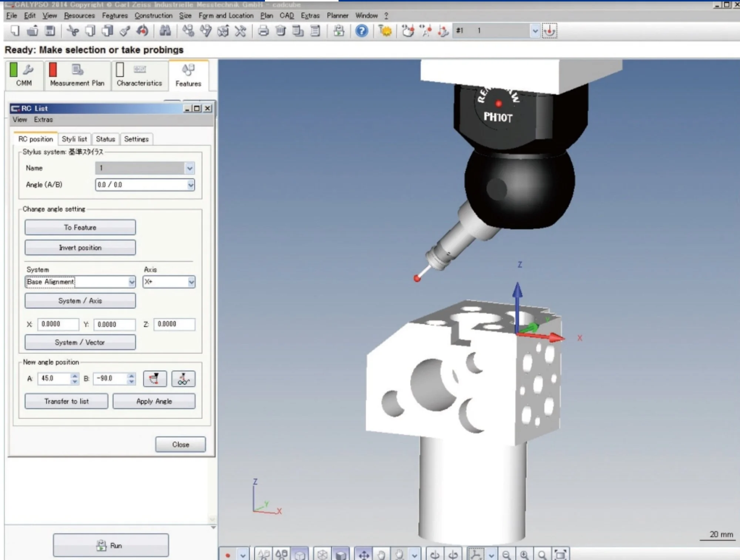The height and width of the screenshot is (560, 740).
Task: Toggle probing point recording red dot
Action: 228,555
